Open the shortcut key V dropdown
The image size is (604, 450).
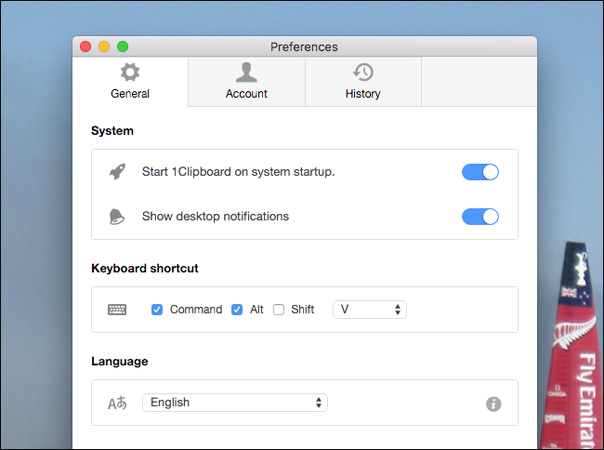(x=370, y=310)
